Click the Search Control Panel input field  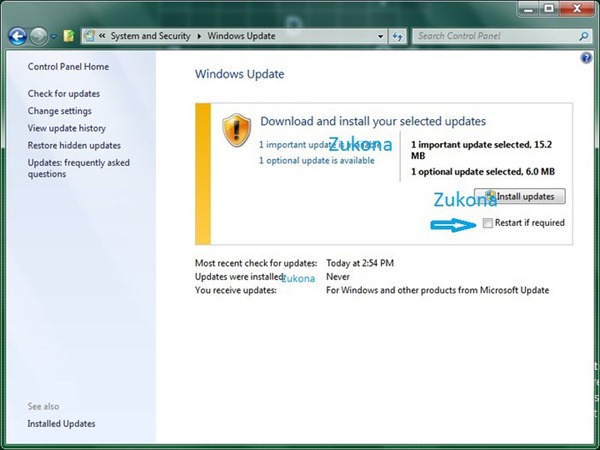490,36
